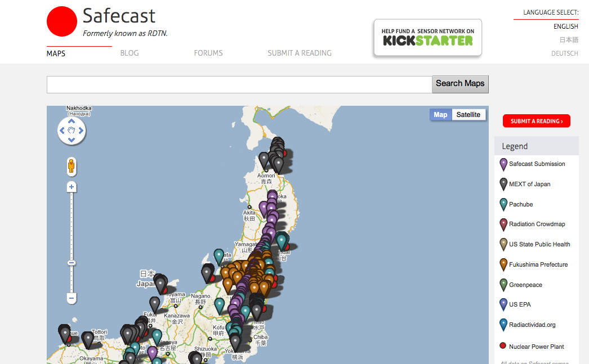
Task: Click the black marker above Aomori label
Action: tap(264, 160)
